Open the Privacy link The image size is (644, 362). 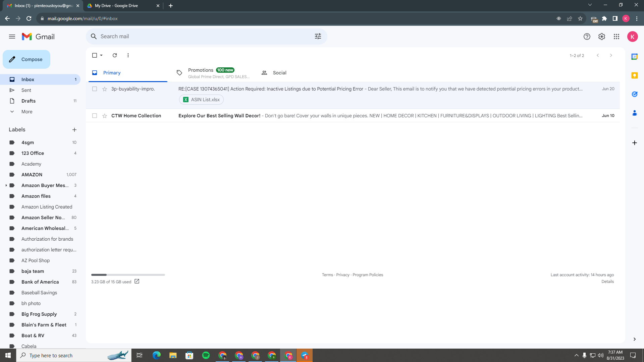pos(343,275)
